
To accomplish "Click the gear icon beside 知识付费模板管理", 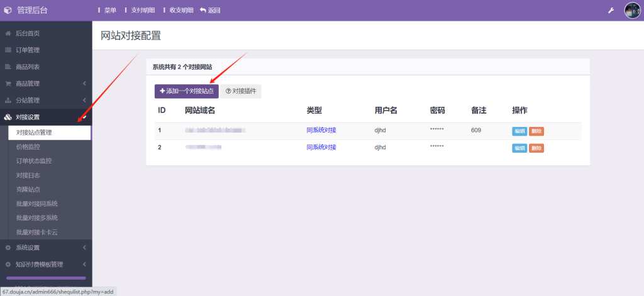I will click(x=8, y=265).
